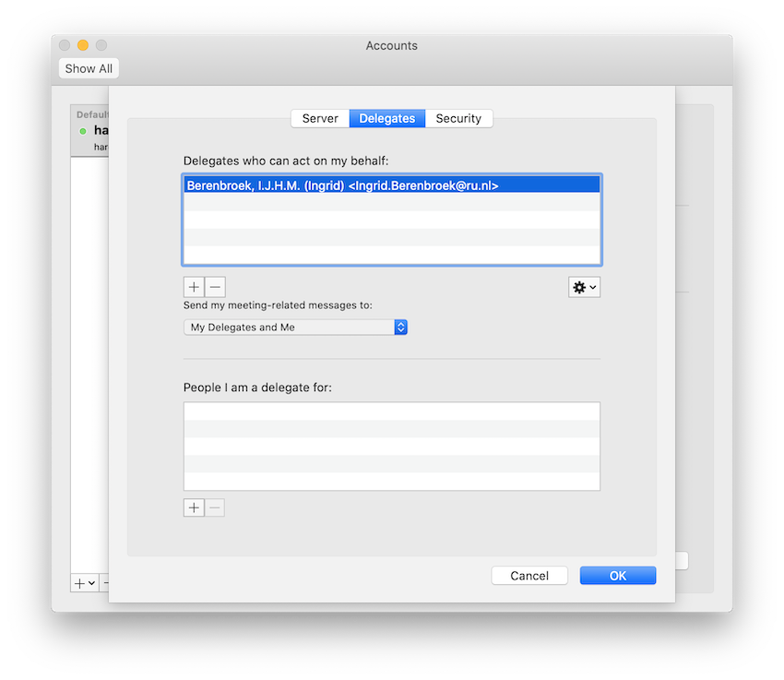Select the Delegates tab
784x680 pixels.
coord(386,118)
